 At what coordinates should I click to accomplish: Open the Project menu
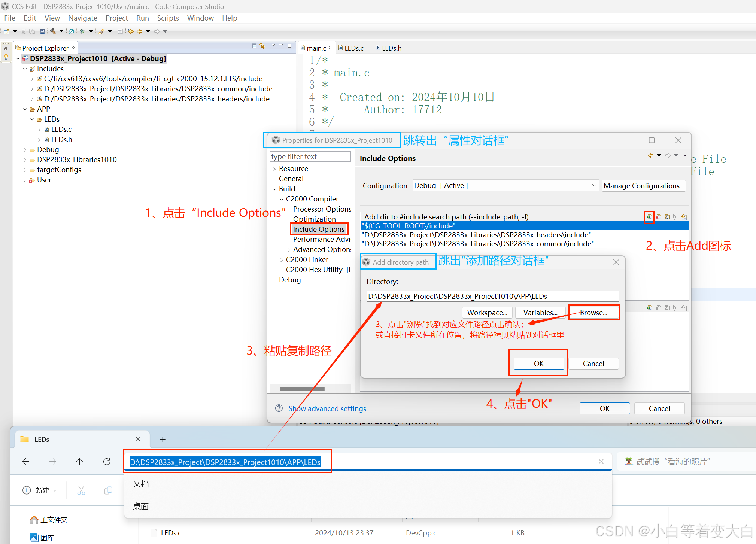(116, 18)
